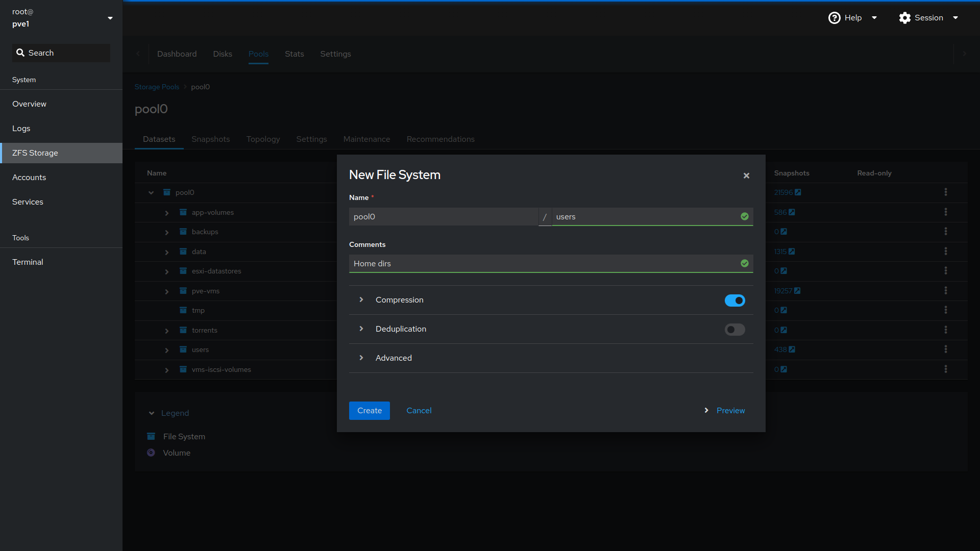Image resolution: width=980 pixels, height=551 pixels.
Task: Open the root@pve1 host dropdown
Action: [61, 18]
